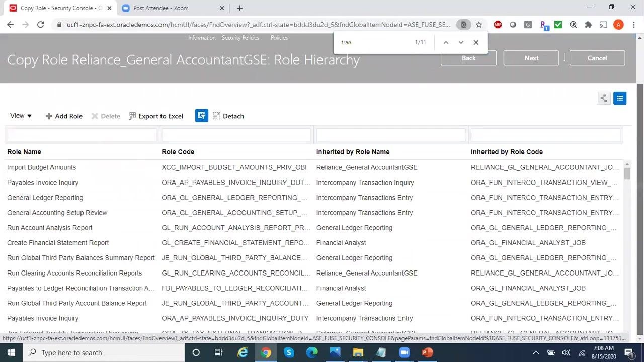The width and height of the screenshot is (644, 362).
Task: Click the Back button in the page header
Action: [468, 58]
